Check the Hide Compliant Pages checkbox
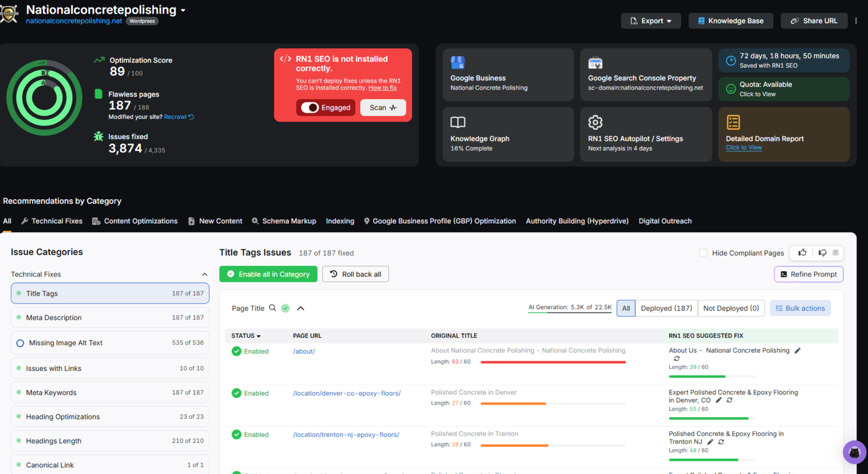 point(703,252)
